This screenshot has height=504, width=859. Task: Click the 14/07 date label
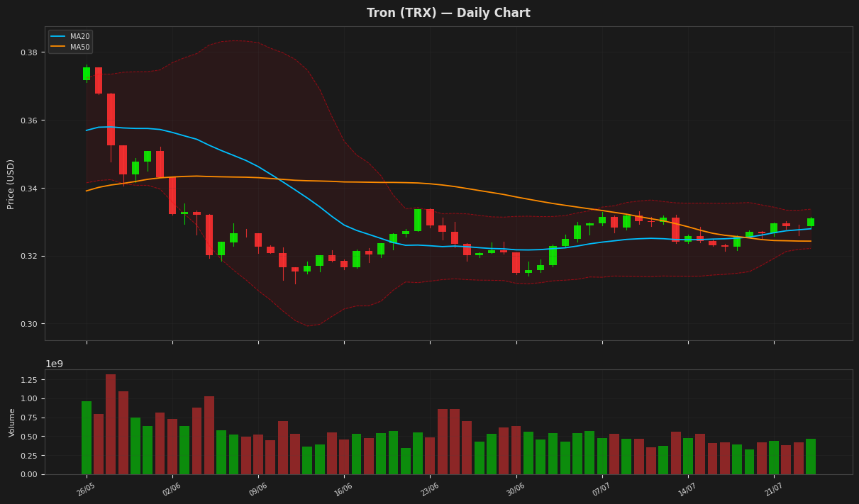(x=687, y=488)
